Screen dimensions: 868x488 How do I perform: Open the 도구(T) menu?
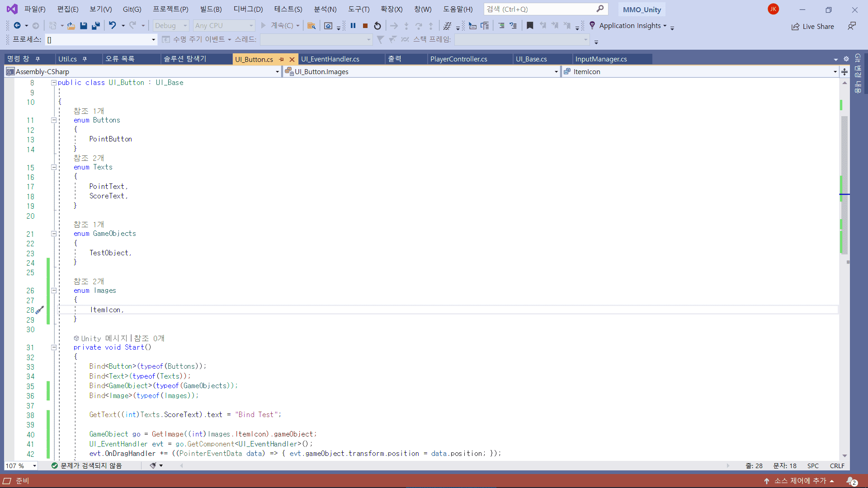pos(359,9)
